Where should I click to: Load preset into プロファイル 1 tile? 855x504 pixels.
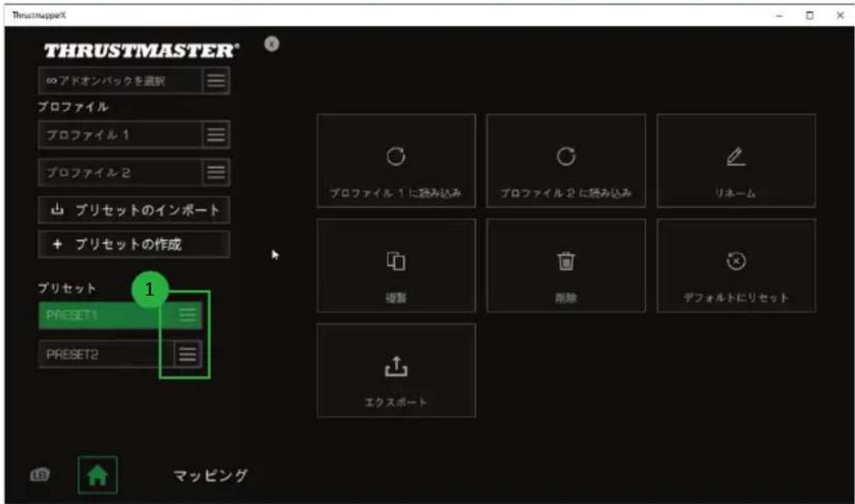tap(396, 161)
